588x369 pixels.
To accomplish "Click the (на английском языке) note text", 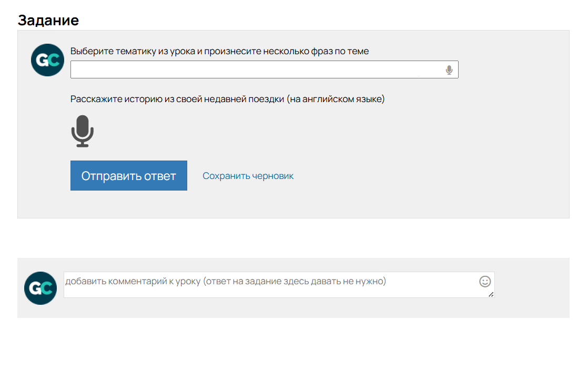I will pyautogui.click(x=336, y=99).
